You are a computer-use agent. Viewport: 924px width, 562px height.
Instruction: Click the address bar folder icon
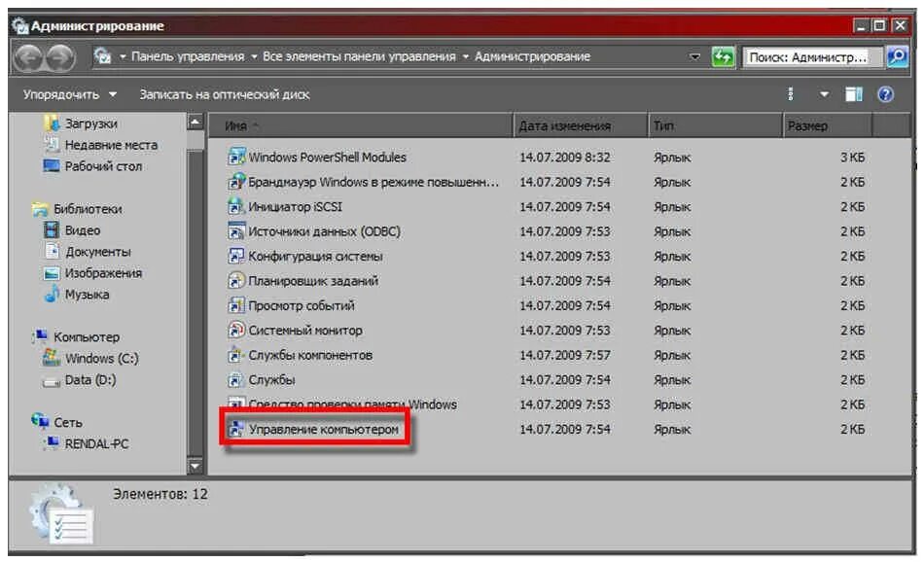(102, 56)
